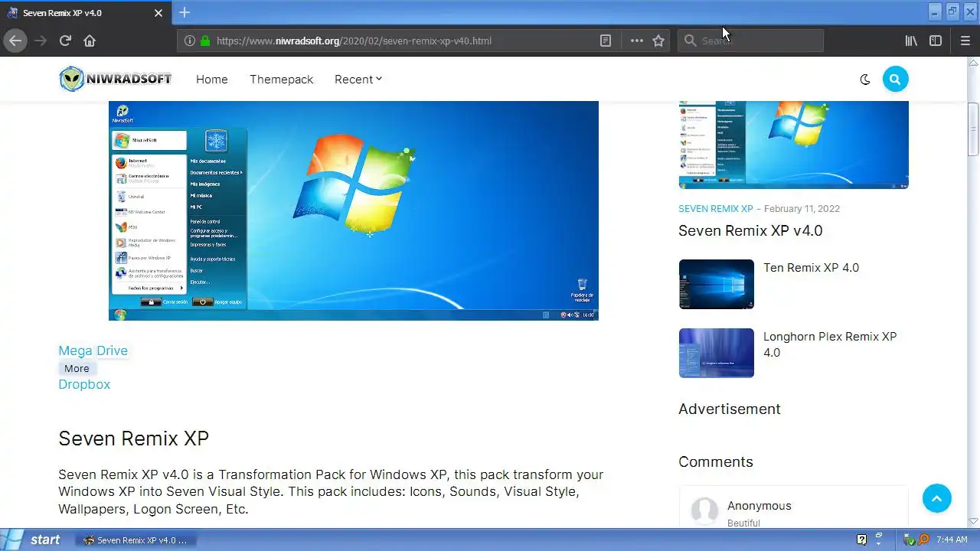Screen dimensions: 980x551
Task: Open the Firefox hamburger menu
Action: [x=965, y=41]
